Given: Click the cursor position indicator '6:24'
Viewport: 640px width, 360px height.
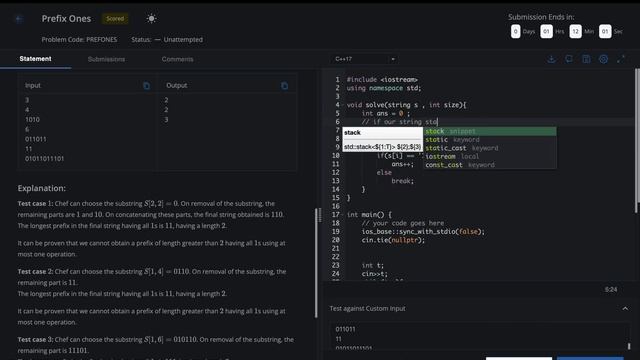Looking at the screenshot, I should click(x=611, y=289).
